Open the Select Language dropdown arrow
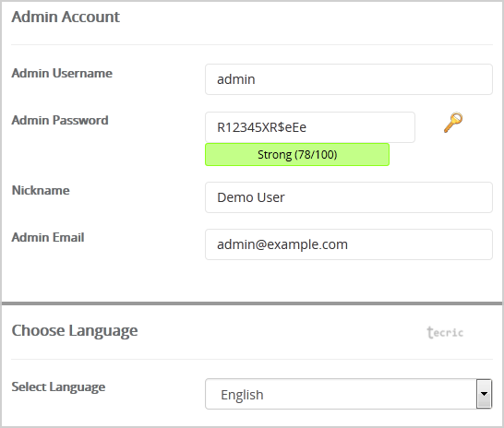 (484, 394)
